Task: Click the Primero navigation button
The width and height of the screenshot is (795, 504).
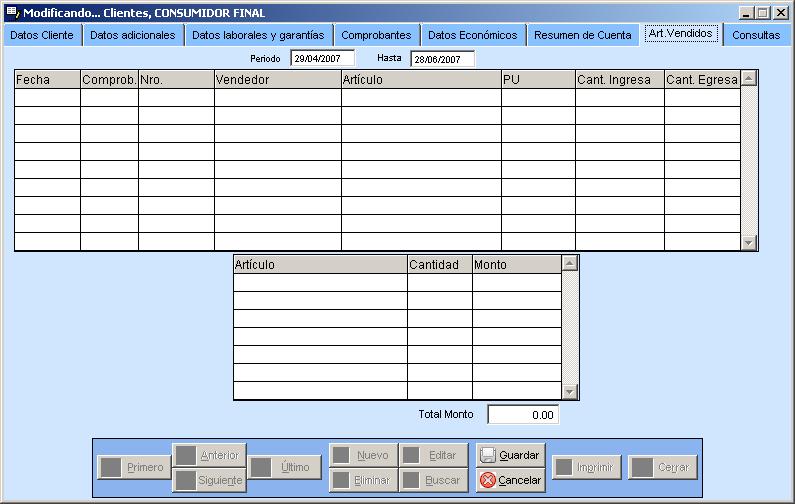Action: pyautogui.click(x=134, y=467)
